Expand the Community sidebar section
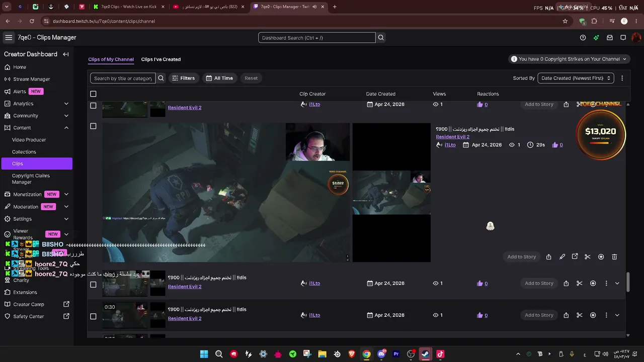This screenshot has width=644, height=362. click(x=66, y=116)
